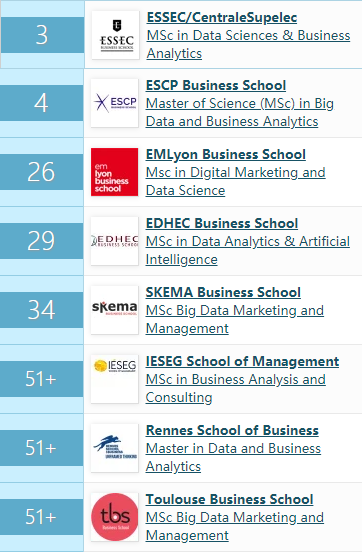Click the Rennes School of Business logo

point(115,448)
